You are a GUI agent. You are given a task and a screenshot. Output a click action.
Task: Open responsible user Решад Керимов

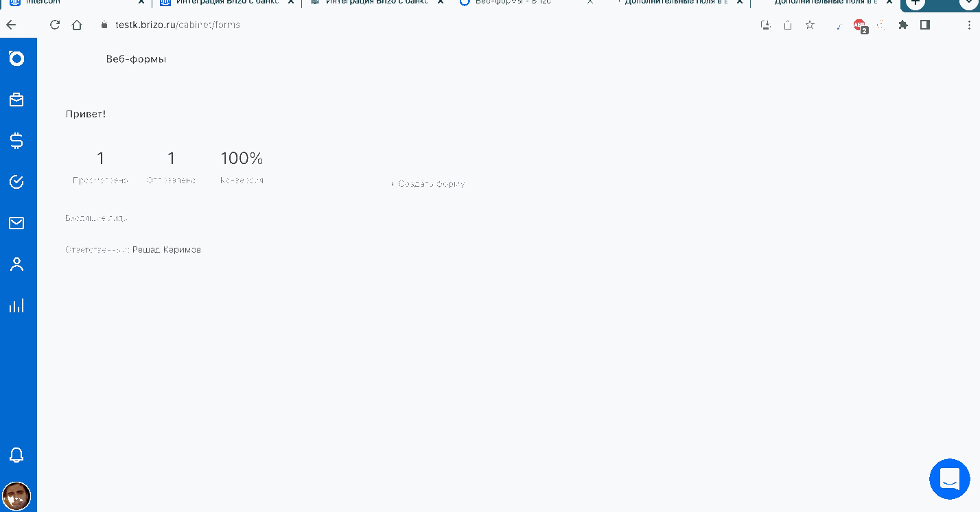167,250
